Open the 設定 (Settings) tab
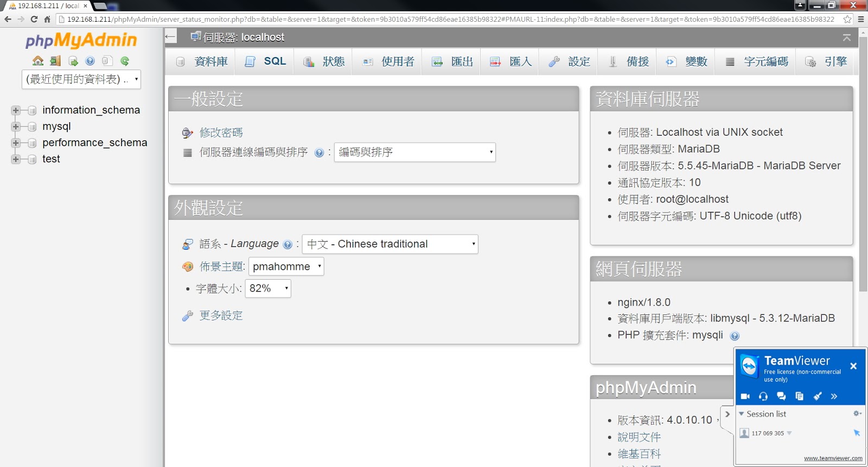Screen dimensions: 868x467 click(569, 62)
